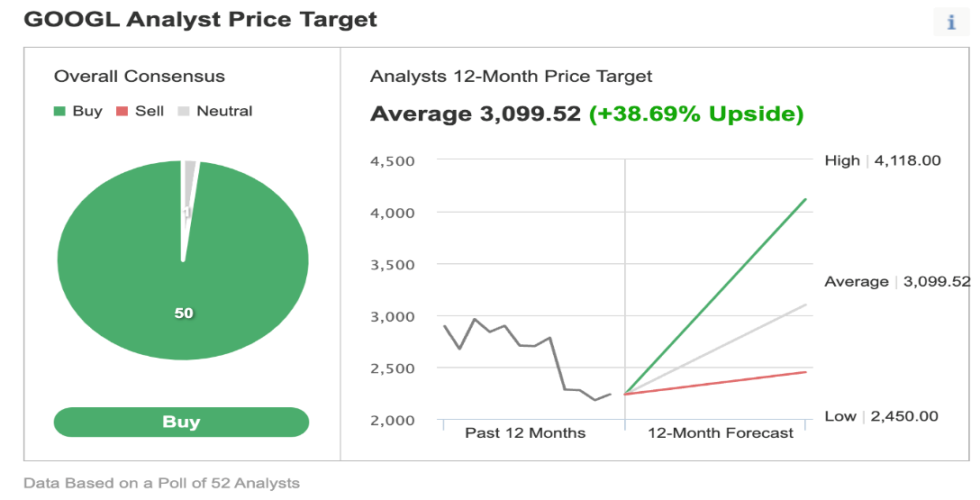Viewport: 980px width, 500px height.
Task: Click the 12-Month Forecast axis label
Action: point(721,433)
